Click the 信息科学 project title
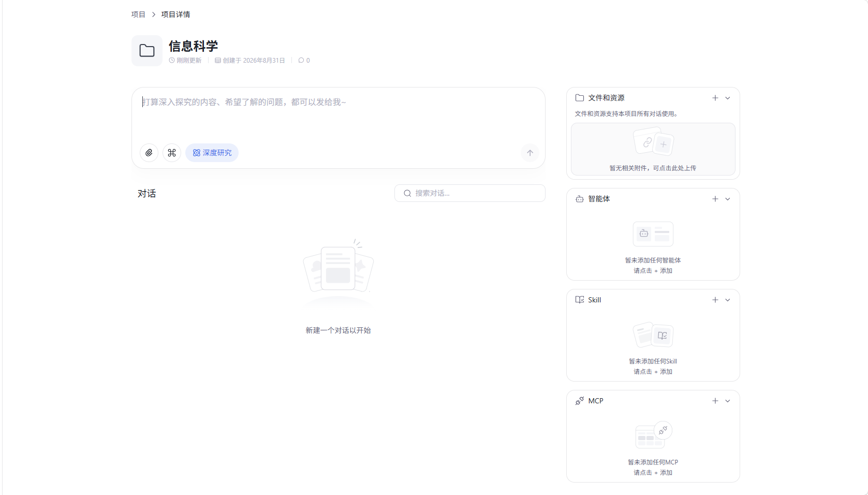The height and width of the screenshot is (495, 868). pos(194,46)
